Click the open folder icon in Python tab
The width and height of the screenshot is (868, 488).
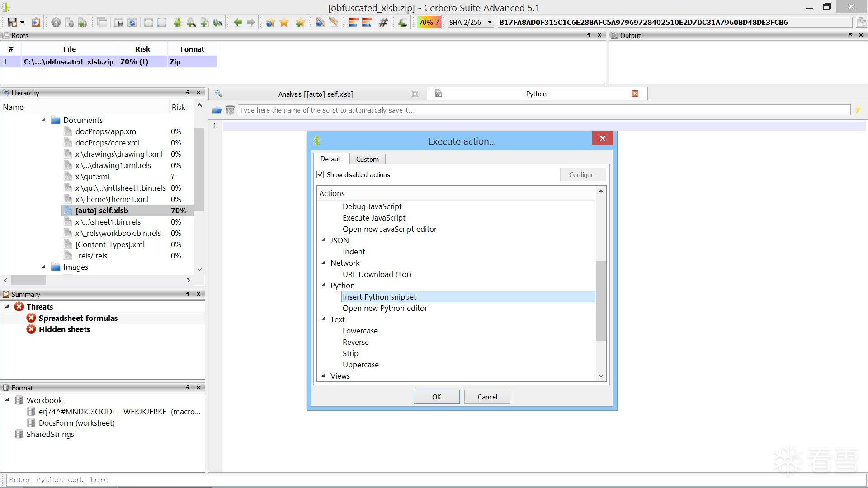(217, 110)
